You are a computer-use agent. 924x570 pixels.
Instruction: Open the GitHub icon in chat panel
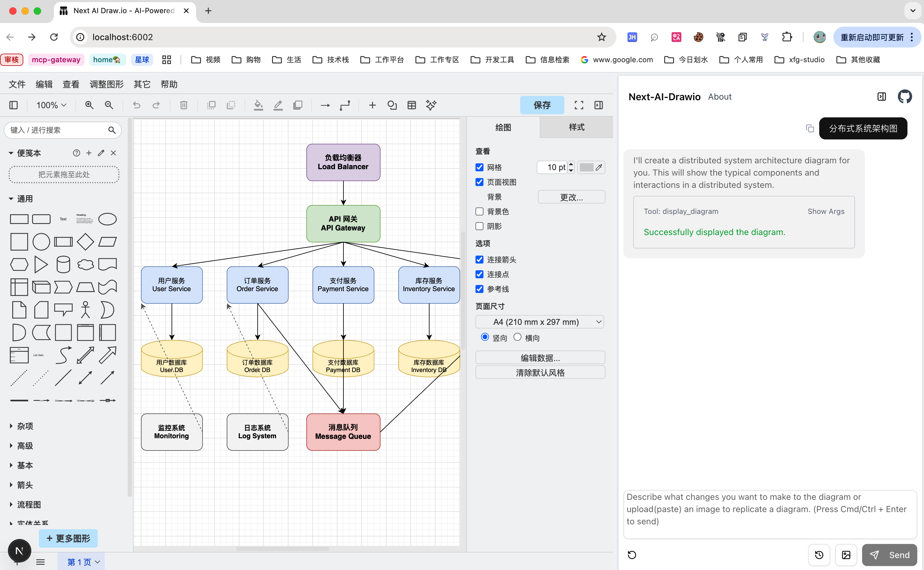(904, 97)
